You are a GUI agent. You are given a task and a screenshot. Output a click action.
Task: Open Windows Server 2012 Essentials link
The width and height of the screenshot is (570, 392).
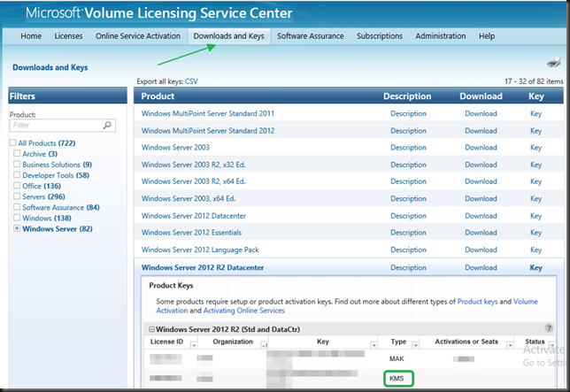pos(191,233)
